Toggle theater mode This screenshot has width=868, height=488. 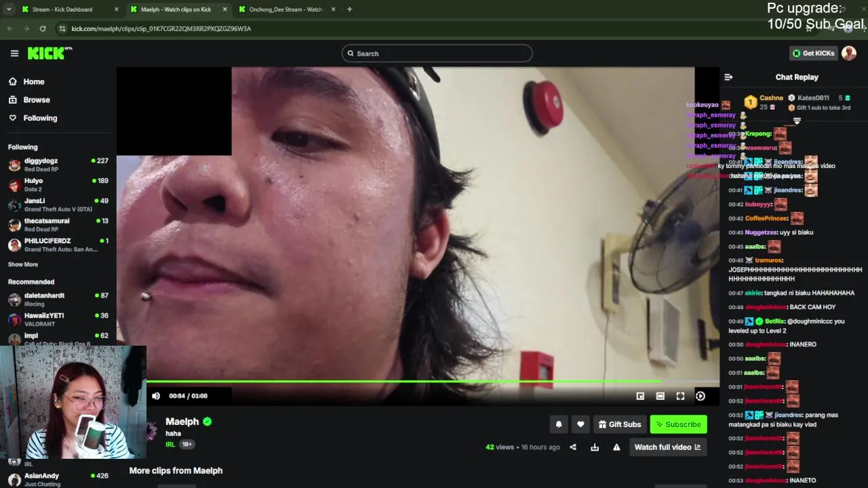pyautogui.click(x=660, y=396)
